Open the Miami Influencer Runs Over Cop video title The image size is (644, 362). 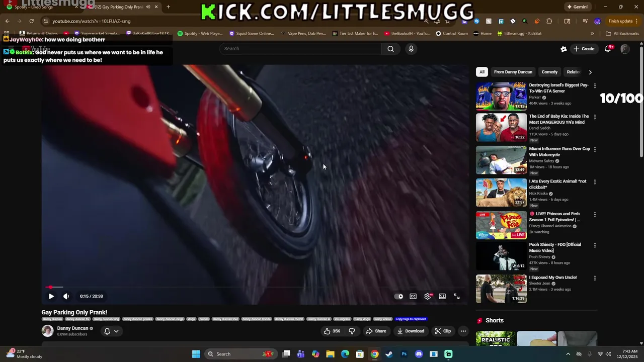(x=559, y=152)
